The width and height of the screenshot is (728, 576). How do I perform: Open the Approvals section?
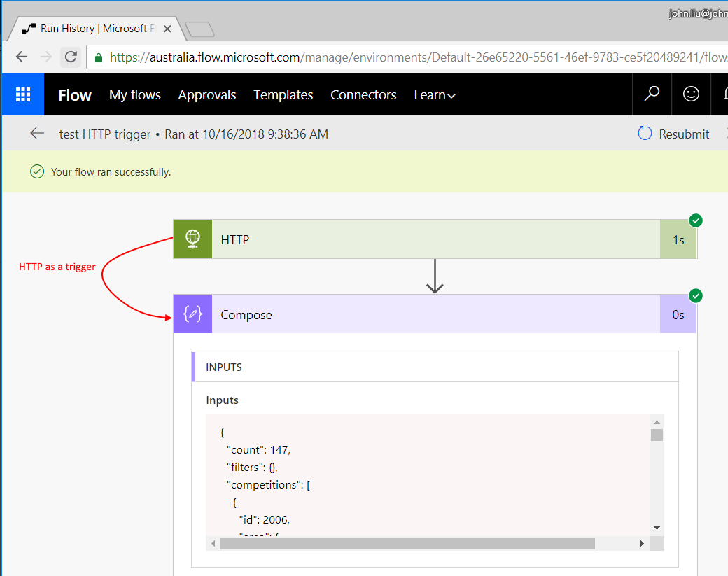[x=207, y=95]
